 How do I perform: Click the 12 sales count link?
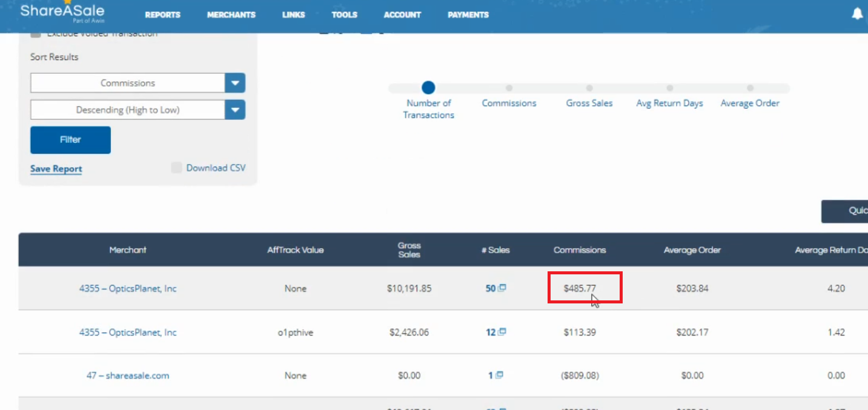coord(491,332)
